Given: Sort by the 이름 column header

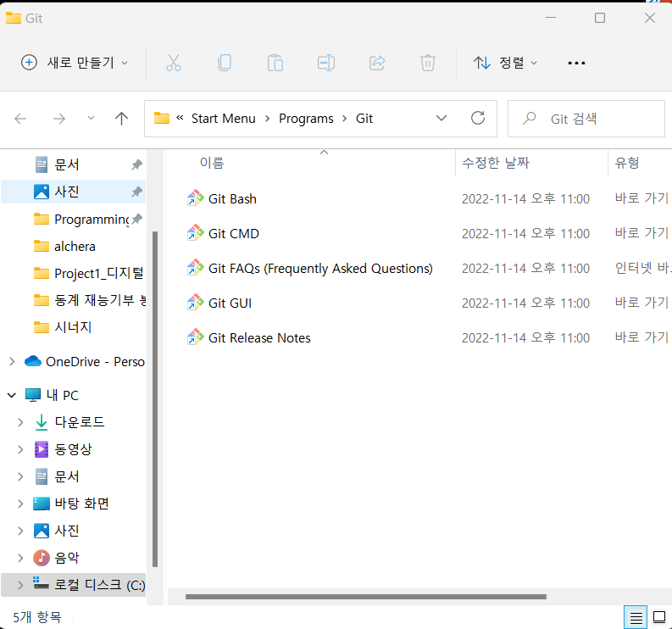Looking at the screenshot, I should coord(212,163).
